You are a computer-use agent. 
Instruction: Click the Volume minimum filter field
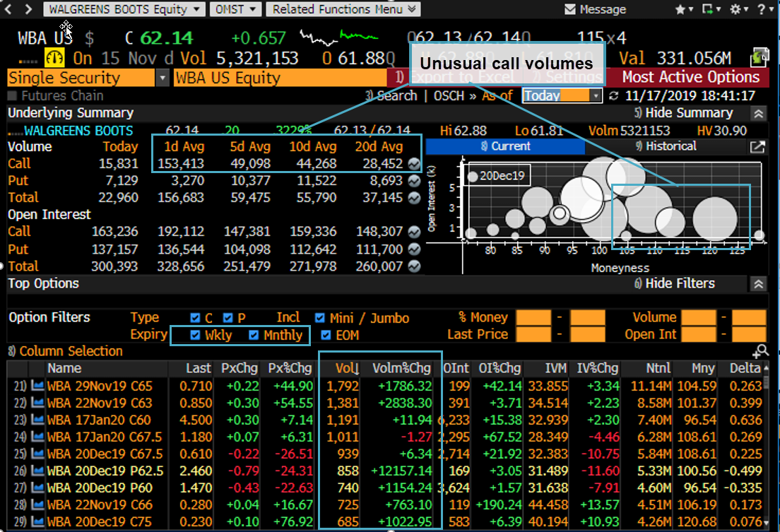click(699, 317)
